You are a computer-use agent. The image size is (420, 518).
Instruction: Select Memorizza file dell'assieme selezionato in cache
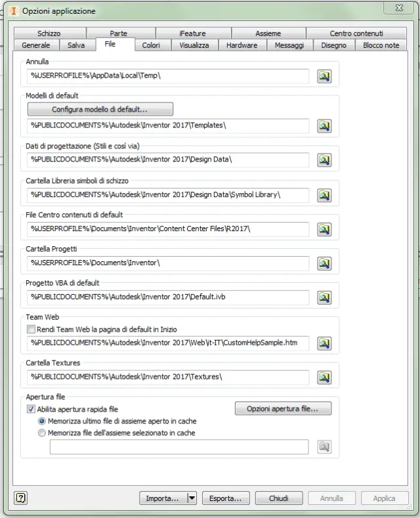[42, 433]
